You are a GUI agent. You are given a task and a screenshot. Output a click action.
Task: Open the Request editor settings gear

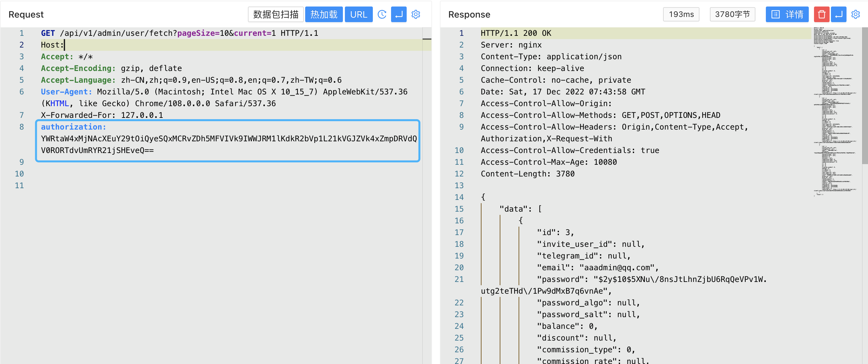[x=416, y=15]
